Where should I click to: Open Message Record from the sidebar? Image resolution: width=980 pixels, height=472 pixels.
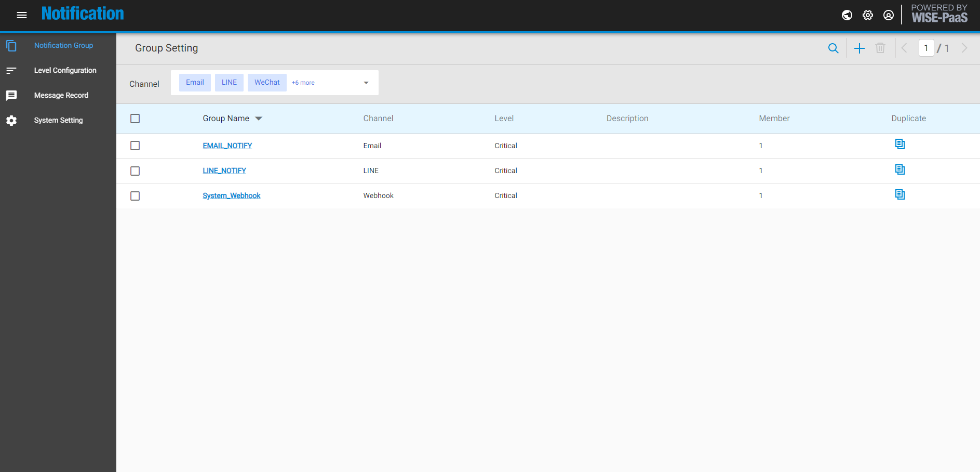coord(61,95)
